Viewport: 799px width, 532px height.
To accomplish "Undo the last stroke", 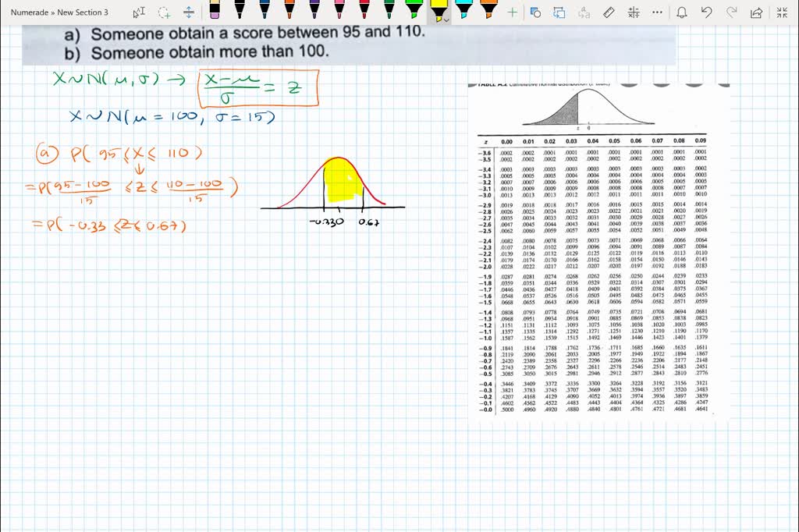I will [x=706, y=12].
